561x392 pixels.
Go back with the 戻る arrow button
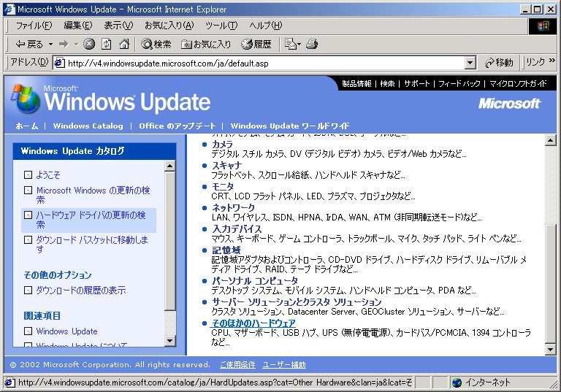pos(29,45)
